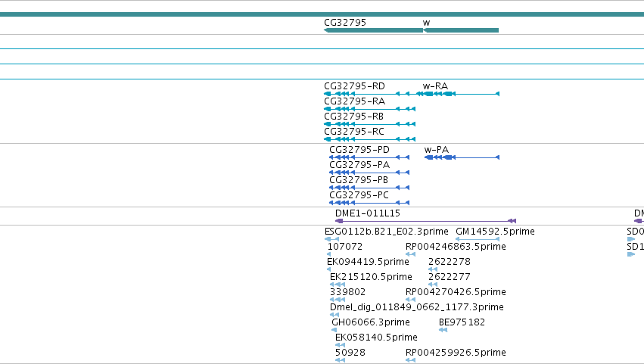This screenshot has height=364, width=644.
Task: Click the GM14592.5prime EST feature
Action: pos(478,239)
